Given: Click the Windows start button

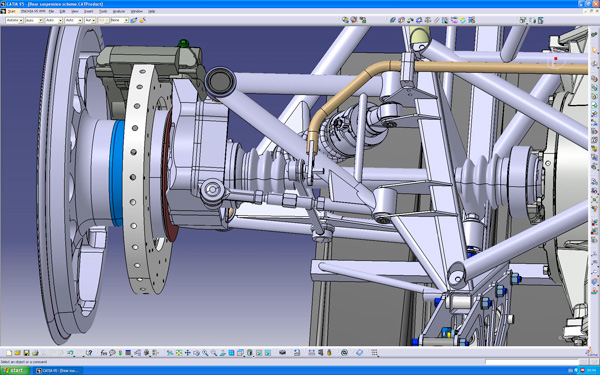Looking at the screenshot, I should (15, 370).
